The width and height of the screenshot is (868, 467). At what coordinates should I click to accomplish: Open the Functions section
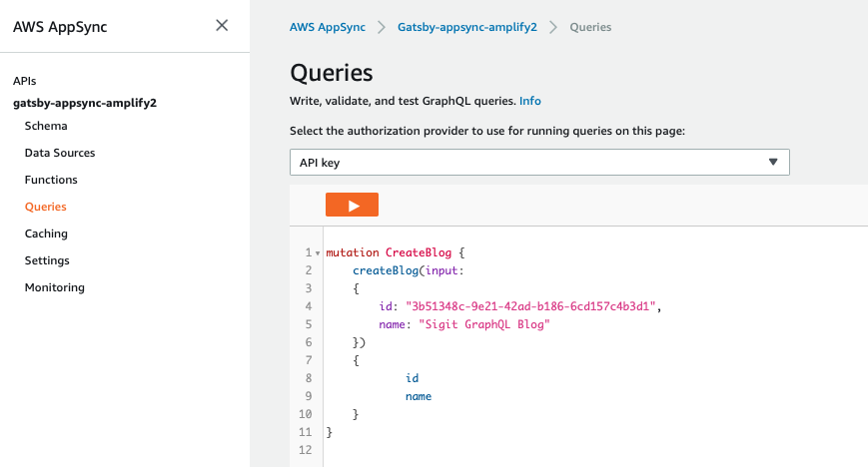point(51,180)
